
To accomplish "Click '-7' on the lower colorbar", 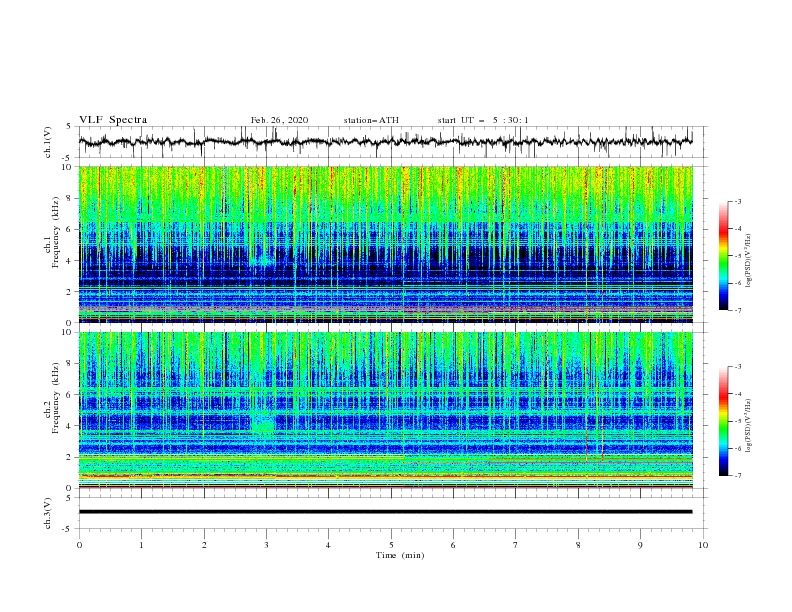I will (737, 476).
